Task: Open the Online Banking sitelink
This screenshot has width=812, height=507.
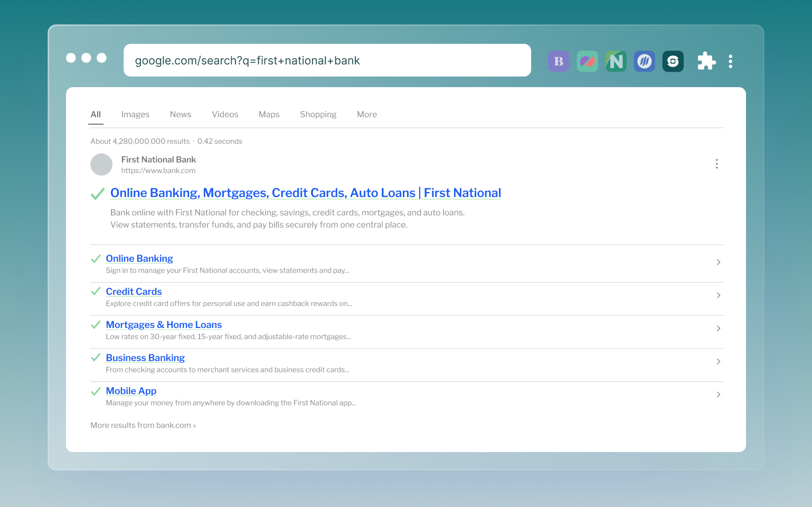Action: coord(139,259)
